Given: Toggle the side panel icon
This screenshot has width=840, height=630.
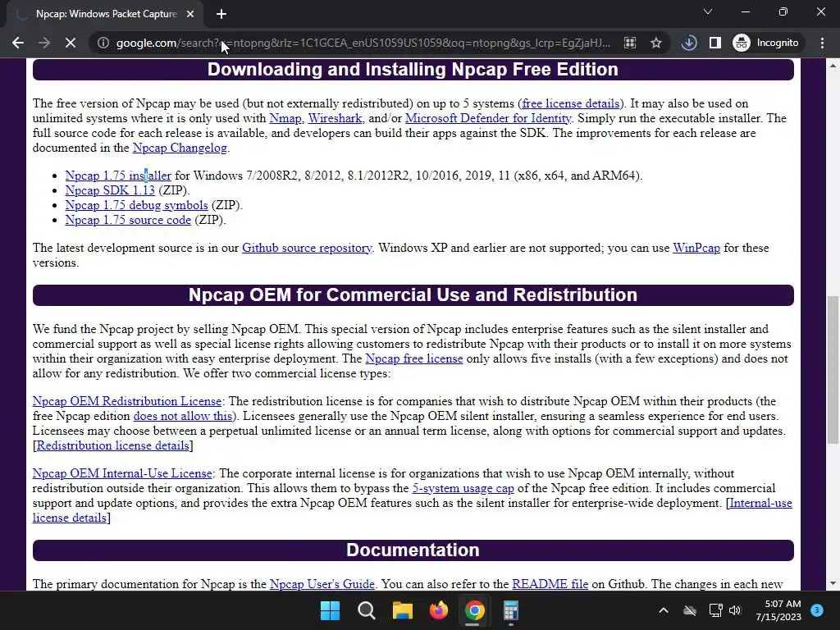Looking at the screenshot, I should (715, 43).
